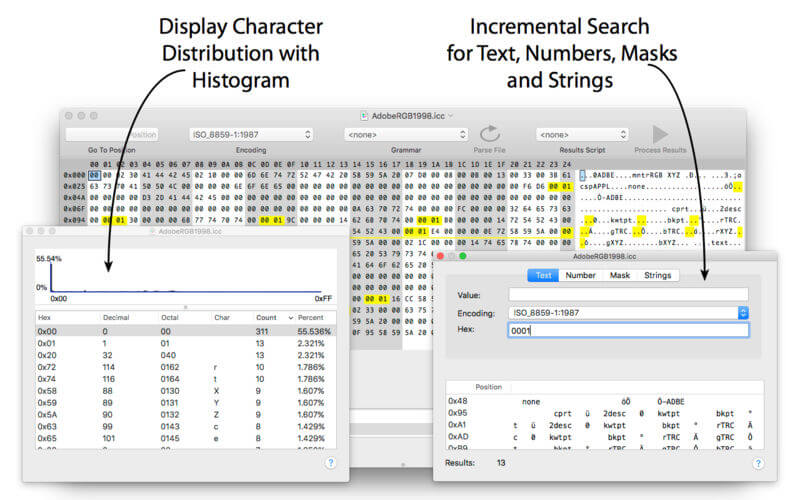Viewport: 800px width, 500px height.
Task: Click the Process Results play icon
Action: 660,134
